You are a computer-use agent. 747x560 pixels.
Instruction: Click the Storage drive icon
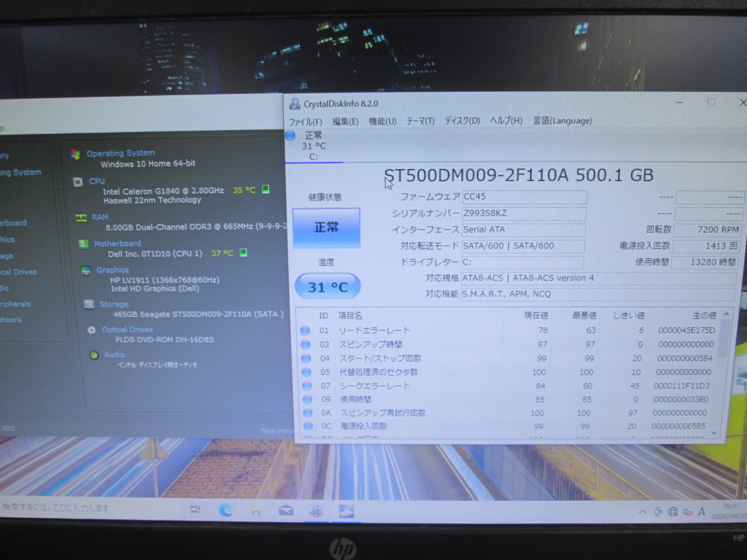tap(89, 304)
